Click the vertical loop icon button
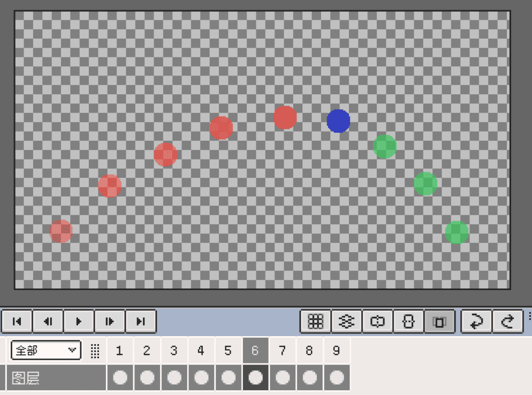The height and width of the screenshot is (395, 532). coord(409,321)
